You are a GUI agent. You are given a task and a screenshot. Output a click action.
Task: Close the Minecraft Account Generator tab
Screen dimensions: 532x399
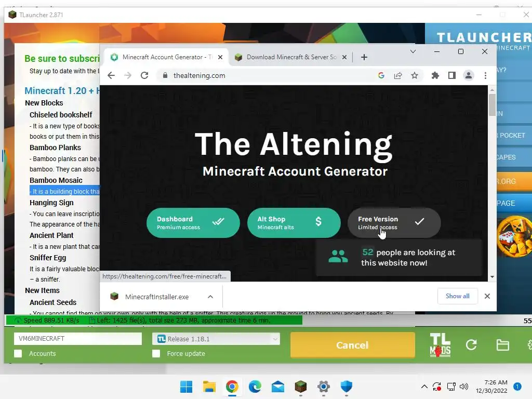(x=220, y=57)
